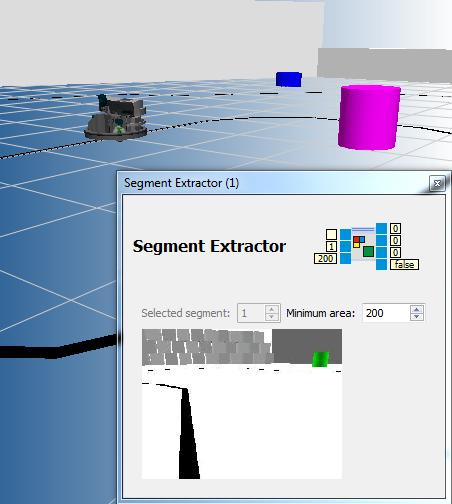Click the Segment Extractor block icon
This screenshot has width=452, height=504.
pyautogui.click(x=363, y=246)
